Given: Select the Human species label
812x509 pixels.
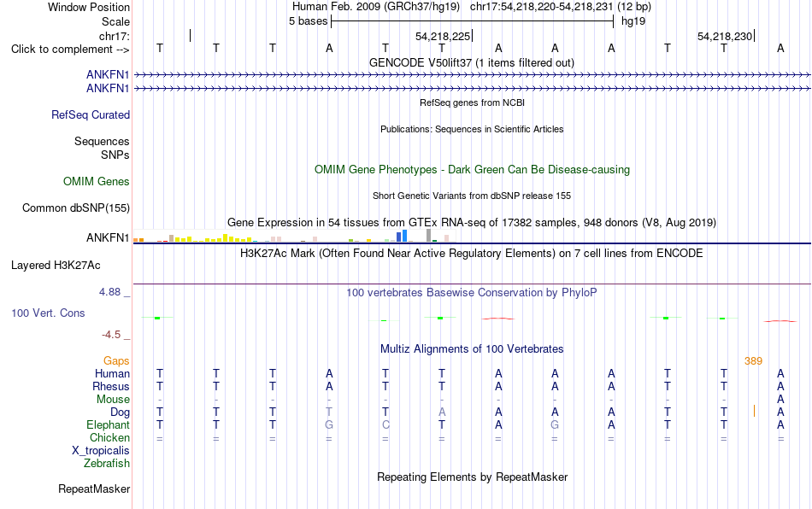Looking at the screenshot, I should click(112, 373).
